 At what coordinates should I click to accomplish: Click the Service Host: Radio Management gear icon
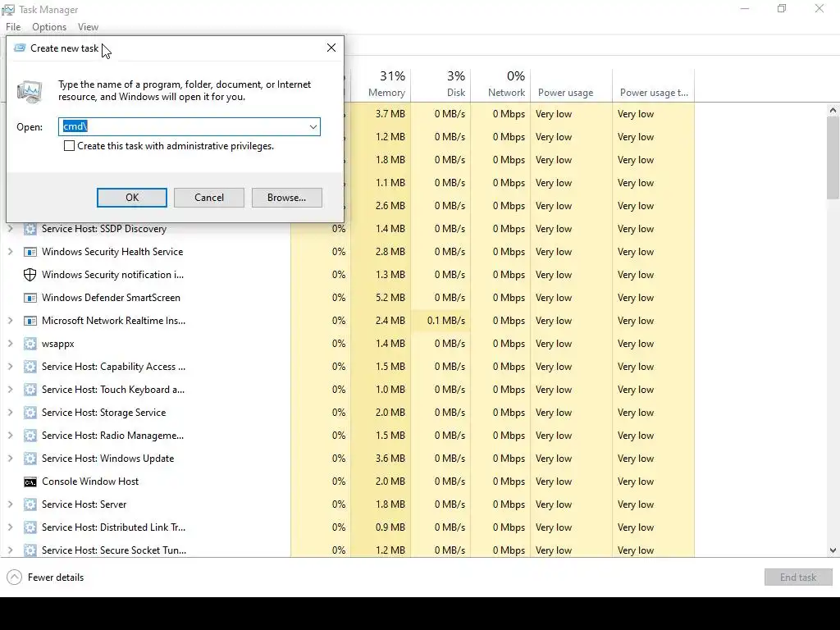[30, 436]
